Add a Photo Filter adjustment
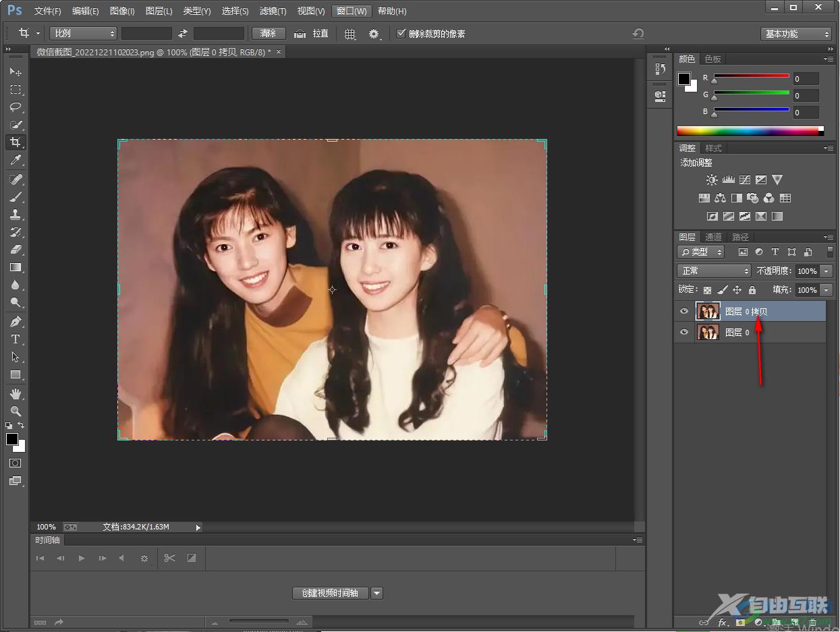 coord(753,198)
